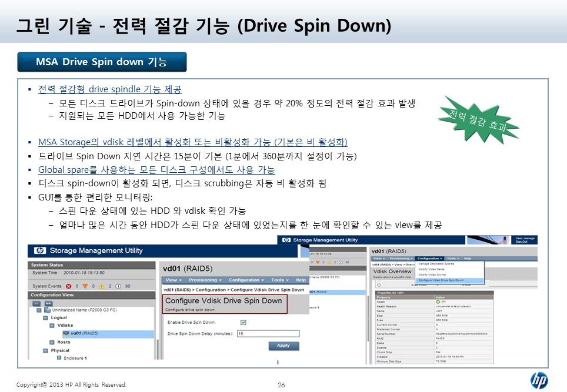Click the green starburst labeled 전력 절감 효과

click(478, 119)
